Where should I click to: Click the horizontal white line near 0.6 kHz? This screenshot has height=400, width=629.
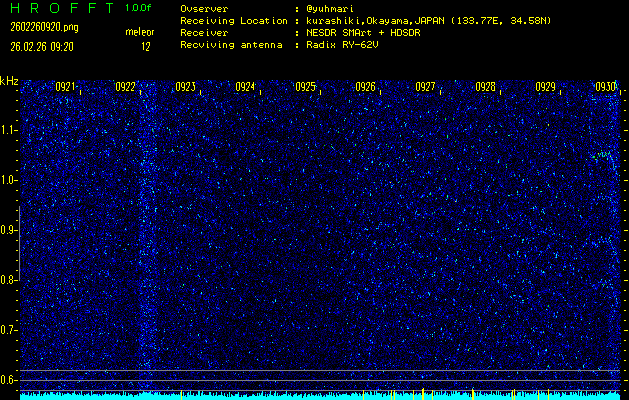[x=320, y=371]
